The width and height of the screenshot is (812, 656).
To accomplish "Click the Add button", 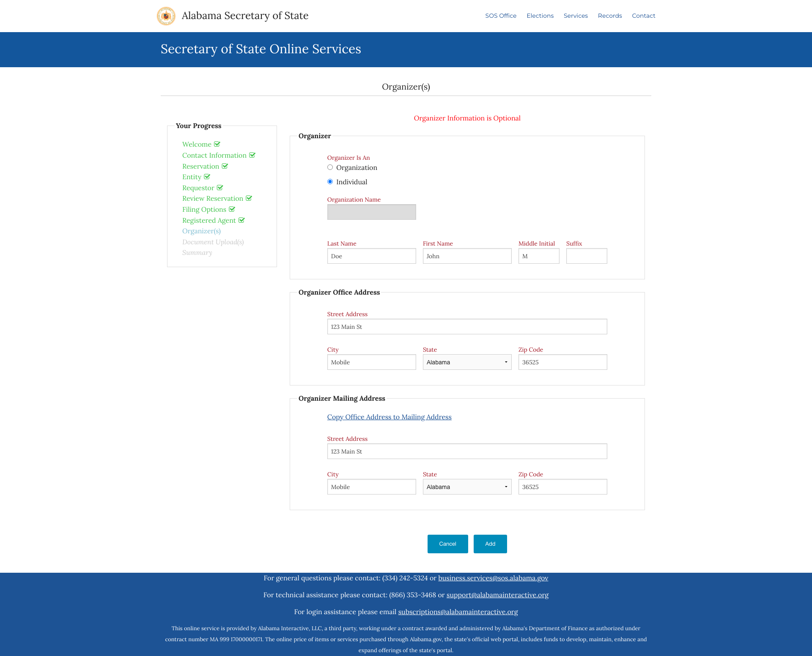I will pyautogui.click(x=490, y=544).
